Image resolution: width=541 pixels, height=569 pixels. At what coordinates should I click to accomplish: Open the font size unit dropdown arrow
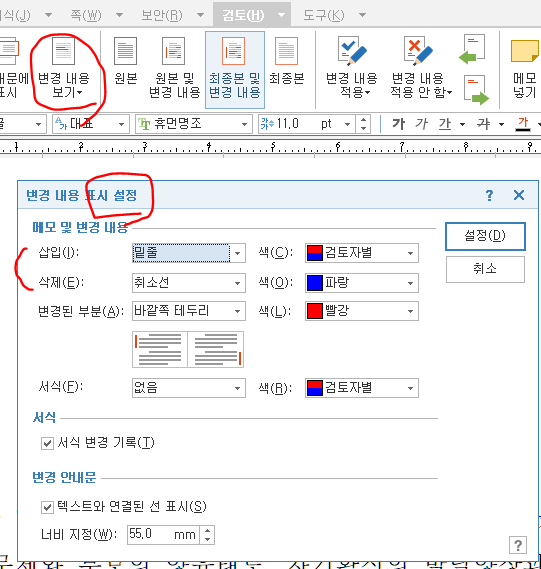click(347, 124)
